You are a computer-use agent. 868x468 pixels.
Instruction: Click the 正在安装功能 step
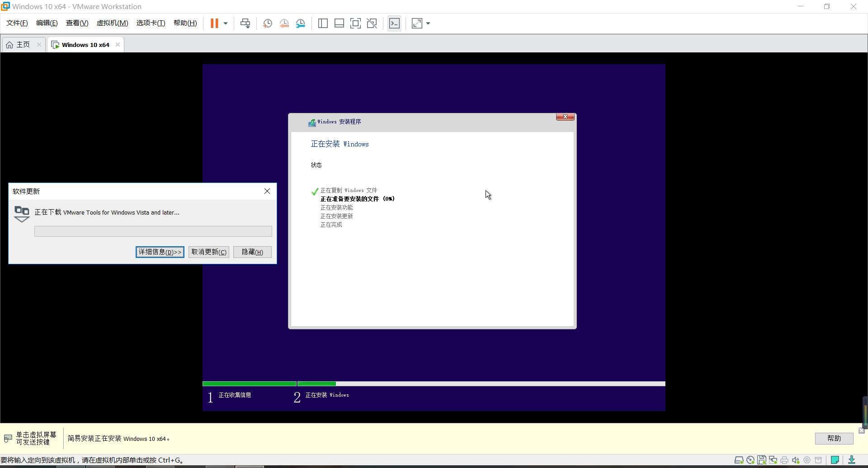pos(337,208)
